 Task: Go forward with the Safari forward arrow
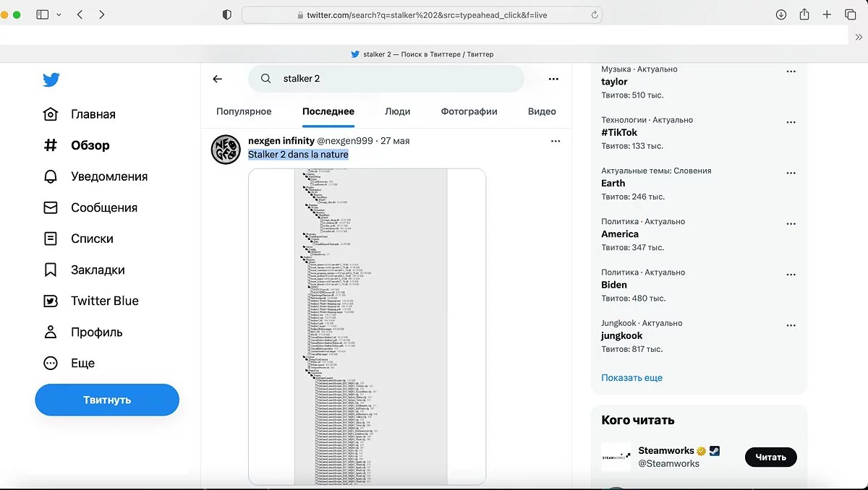tap(101, 14)
